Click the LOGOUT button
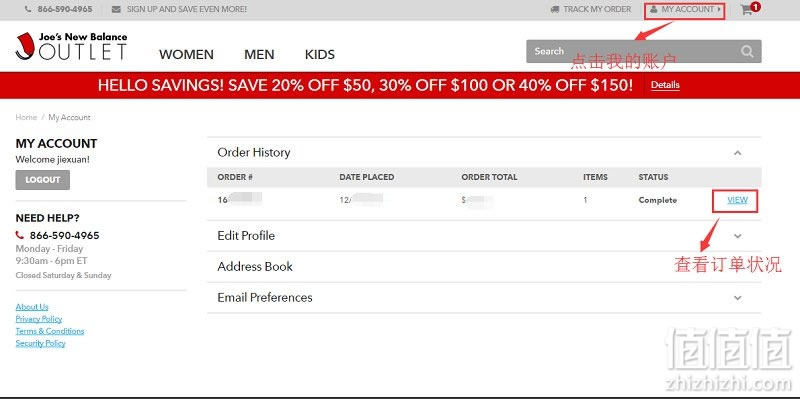 43,180
